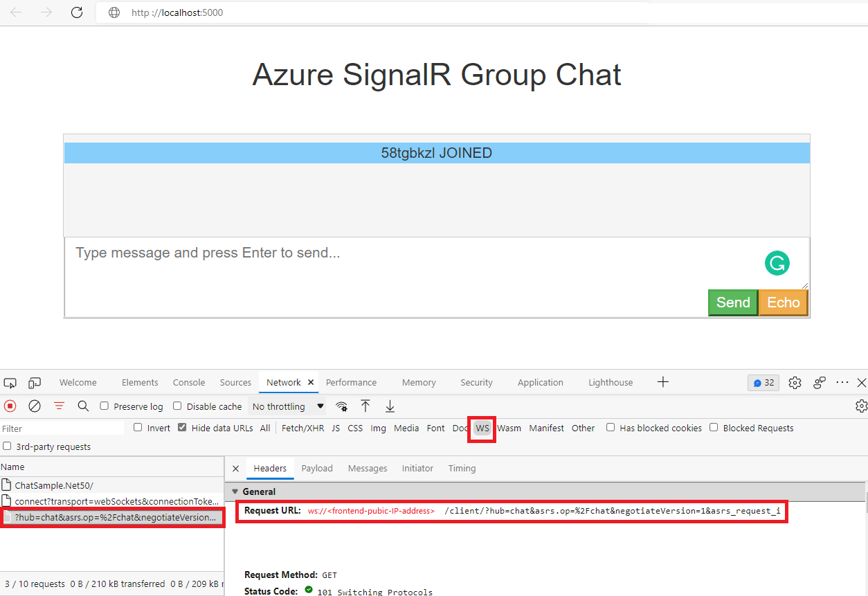Activate the inspect element cursor tool

tap(10, 382)
